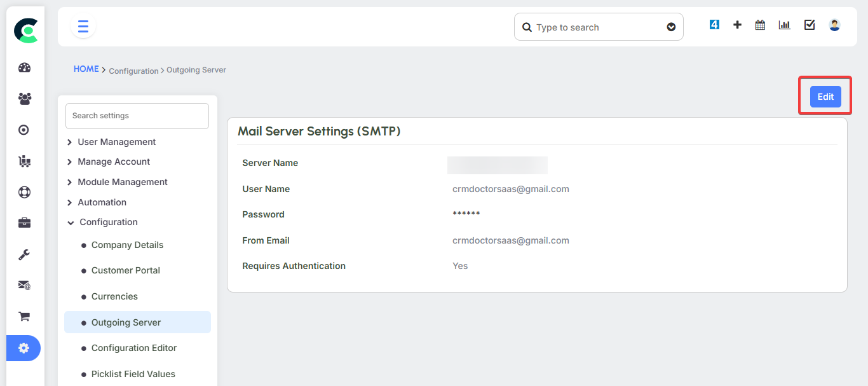Click the highlighted settings gear icon
The image size is (868, 386).
[x=24, y=348]
